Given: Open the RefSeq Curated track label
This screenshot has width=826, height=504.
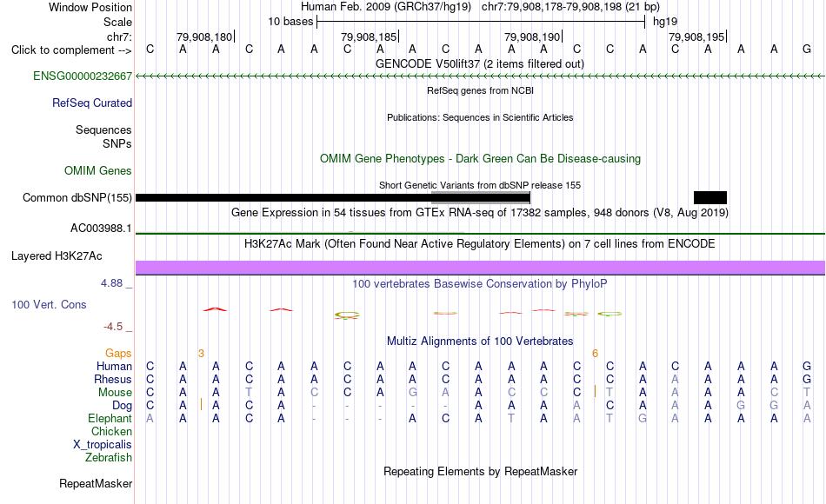Looking at the screenshot, I should click(x=91, y=103).
